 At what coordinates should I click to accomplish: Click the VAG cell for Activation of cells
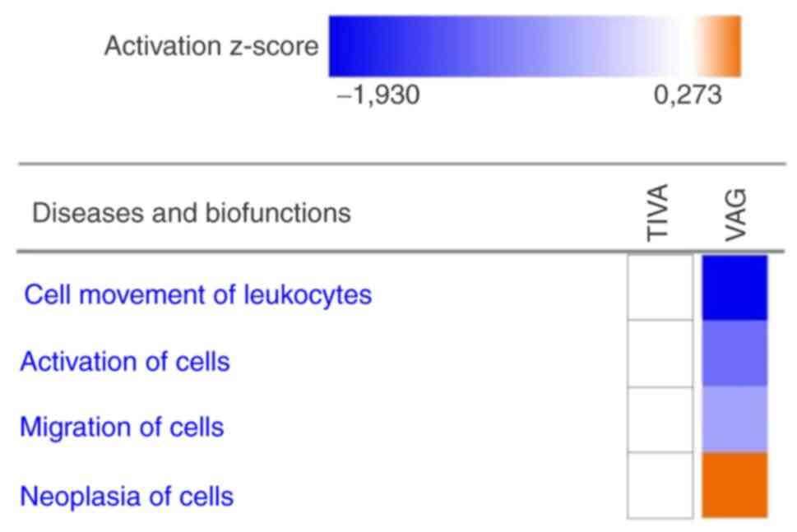click(734, 354)
